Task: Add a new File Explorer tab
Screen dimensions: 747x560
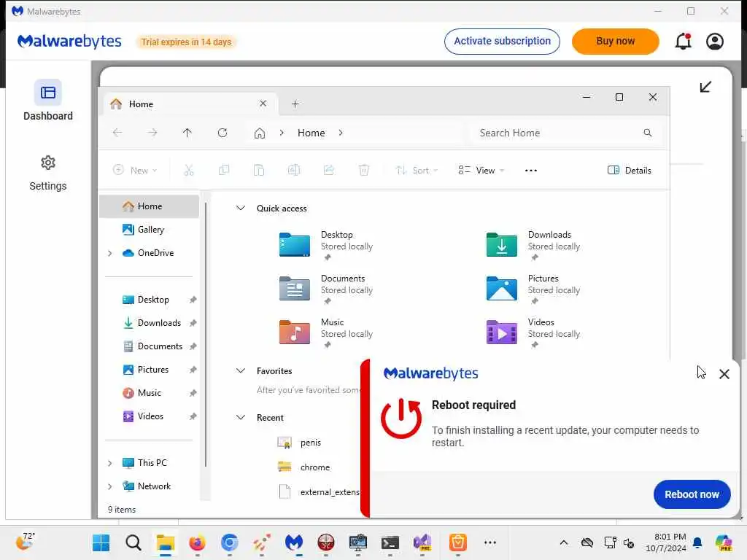Action: (295, 104)
